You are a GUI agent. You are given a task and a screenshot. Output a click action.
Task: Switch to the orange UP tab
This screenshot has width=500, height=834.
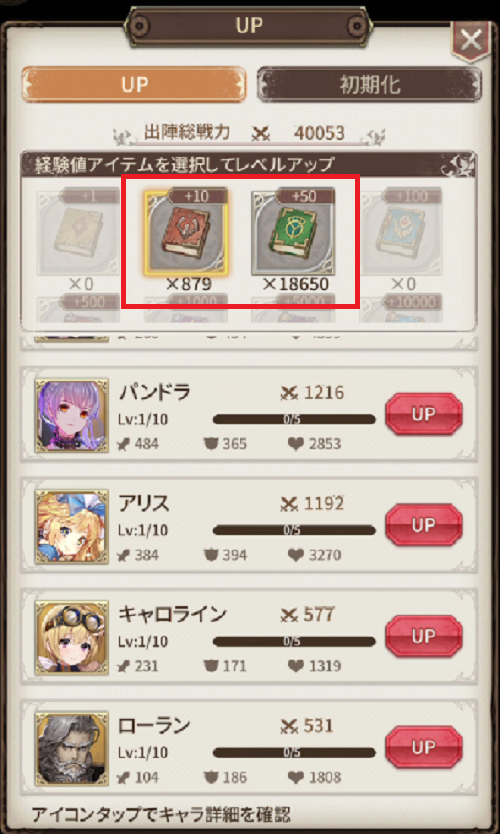click(134, 85)
